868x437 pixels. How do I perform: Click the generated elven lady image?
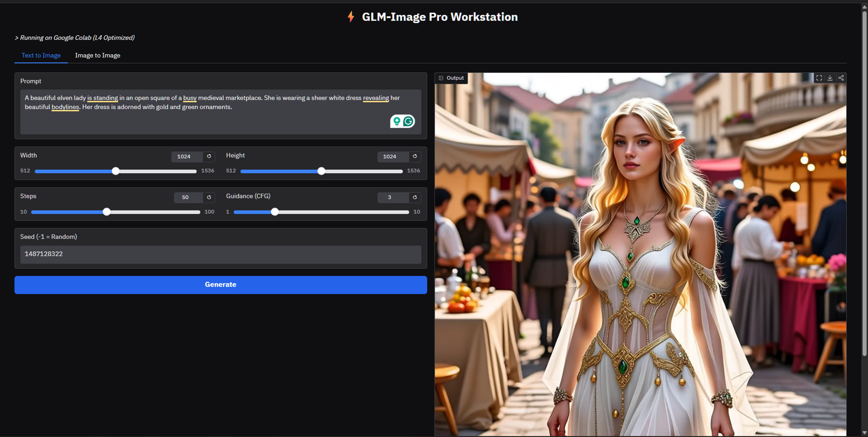[640, 254]
